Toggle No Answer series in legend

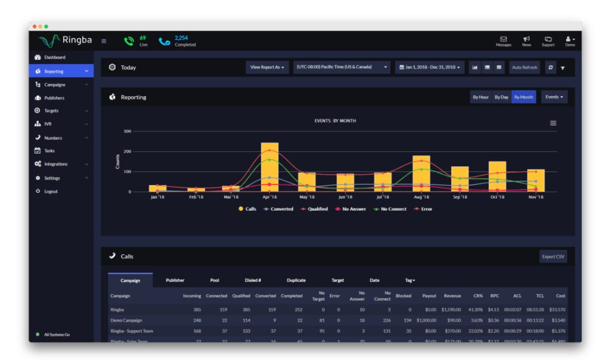pyautogui.click(x=351, y=209)
